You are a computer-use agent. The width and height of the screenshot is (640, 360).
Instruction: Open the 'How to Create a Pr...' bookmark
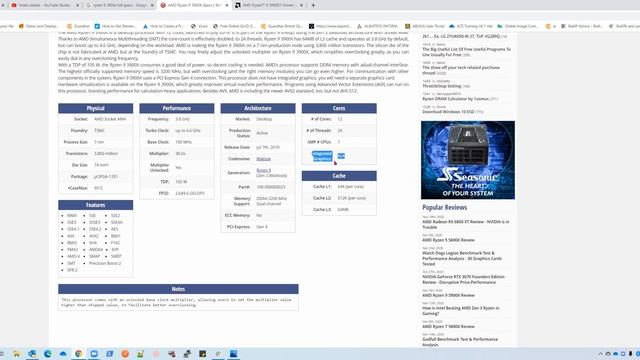163,26
